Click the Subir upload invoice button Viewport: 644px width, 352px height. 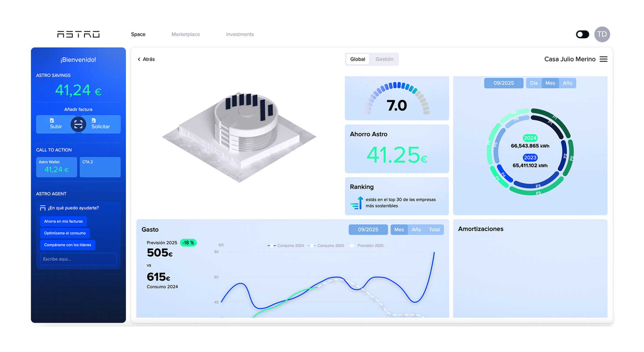(x=56, y=124)
